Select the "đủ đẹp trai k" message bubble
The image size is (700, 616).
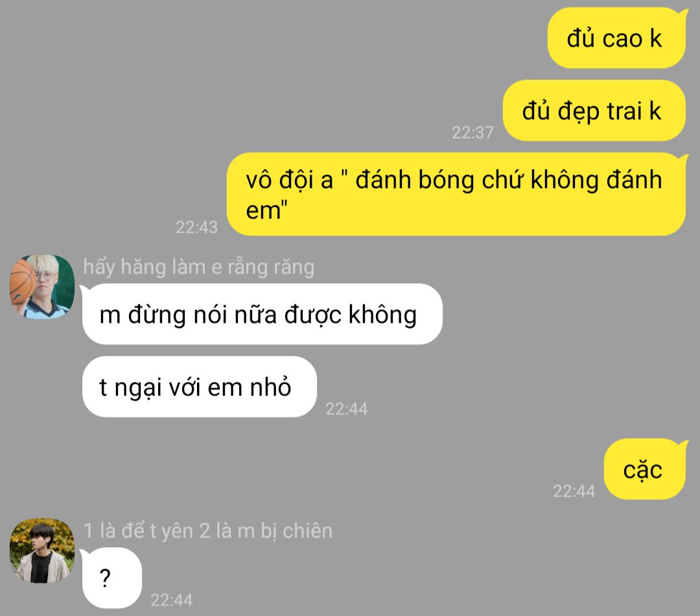(x=594, y=111)
